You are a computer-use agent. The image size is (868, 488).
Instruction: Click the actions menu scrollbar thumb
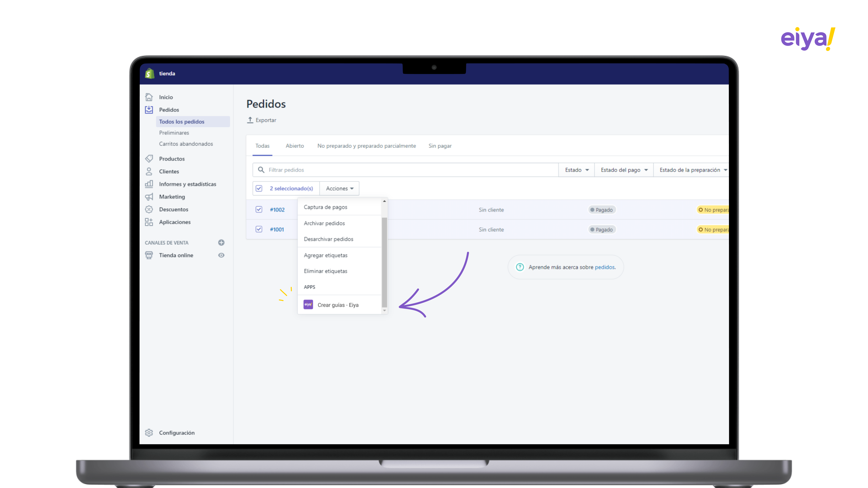[384, 262]
